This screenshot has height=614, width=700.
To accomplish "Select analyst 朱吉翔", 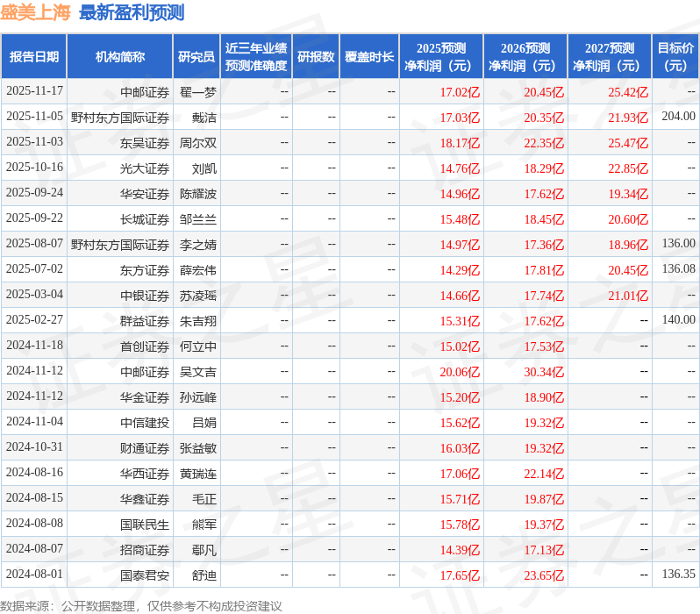I will click(x=197, y=322).
